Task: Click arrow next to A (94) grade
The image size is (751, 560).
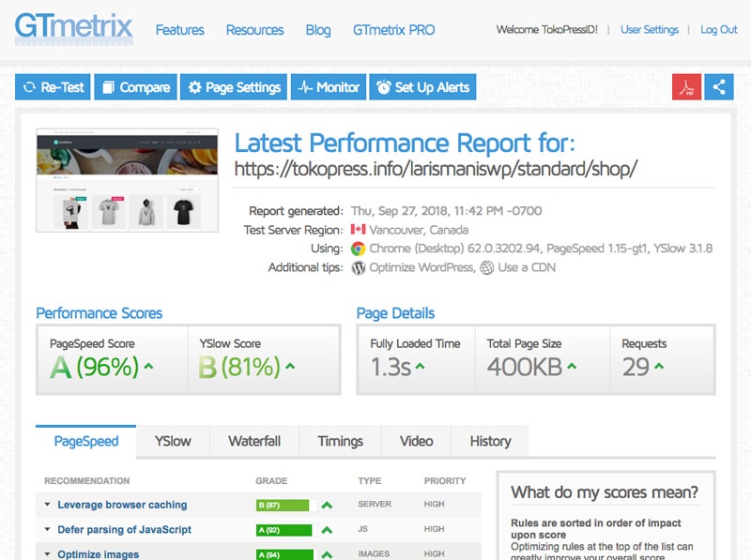Action: [327, 554]
